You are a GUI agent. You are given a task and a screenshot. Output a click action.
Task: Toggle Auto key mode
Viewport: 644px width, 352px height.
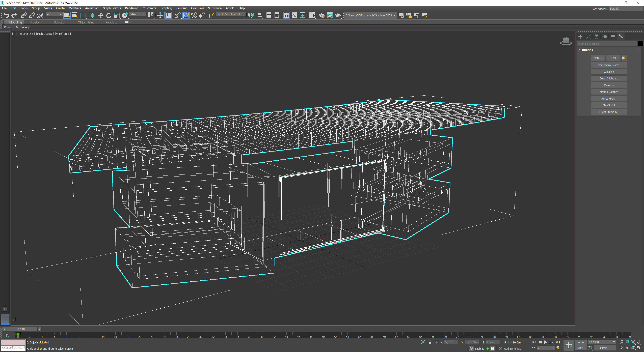[x=581, y=342]
